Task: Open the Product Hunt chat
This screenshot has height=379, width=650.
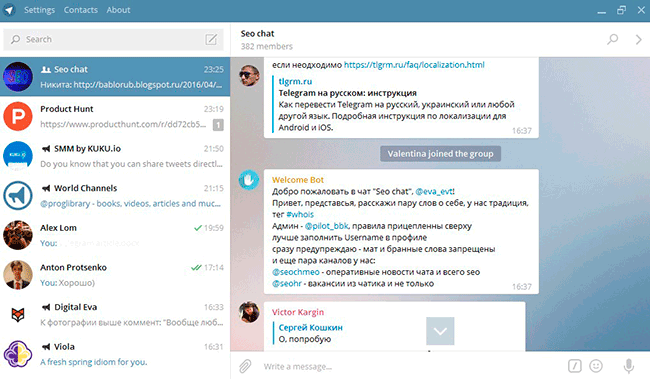Action: coord(115,117)
